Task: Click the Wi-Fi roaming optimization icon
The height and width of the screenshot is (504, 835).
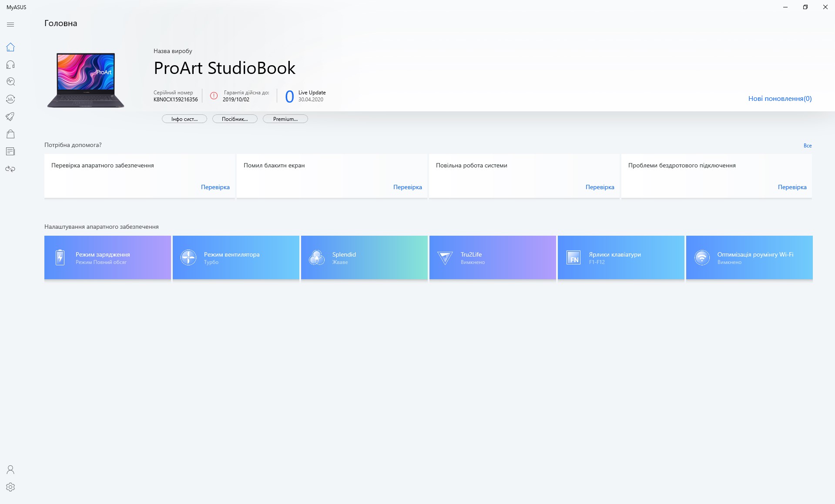Action: coord(702,257)
